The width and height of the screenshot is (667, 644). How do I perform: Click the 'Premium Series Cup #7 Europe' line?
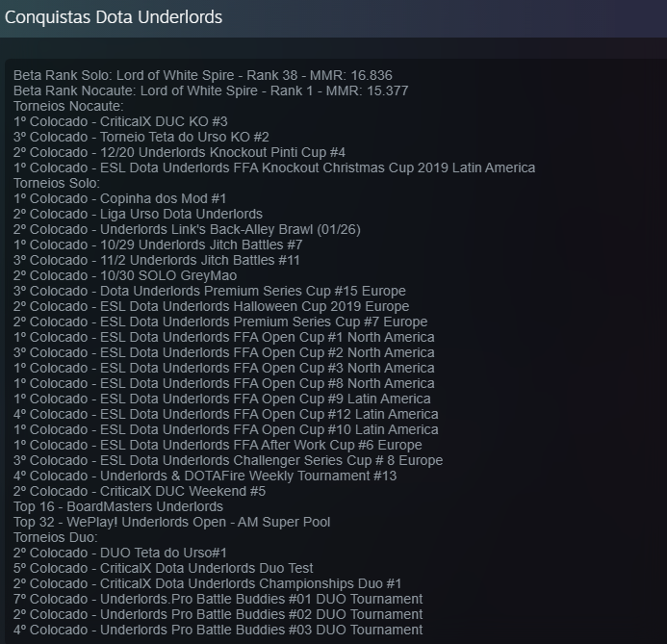[x=220, y=322]
